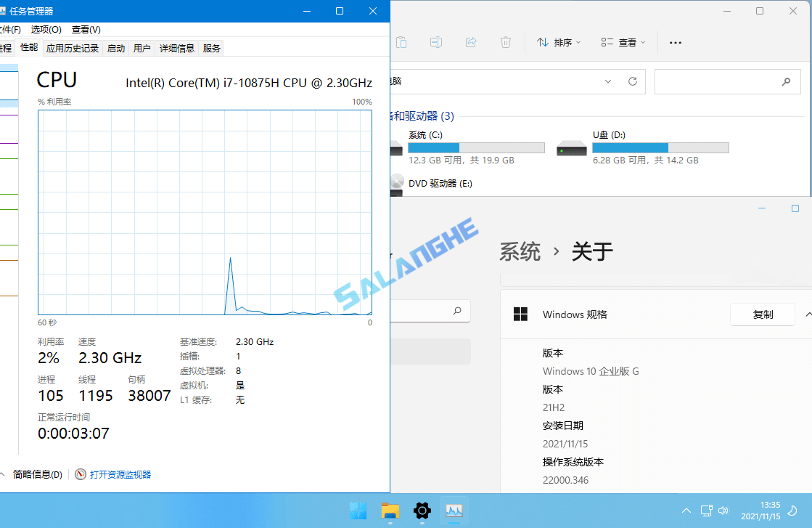The height and width of the screenshot is (528, 812).
Task: Collapse the Windows 规格 section chevron
Action: tap(808, 314)
